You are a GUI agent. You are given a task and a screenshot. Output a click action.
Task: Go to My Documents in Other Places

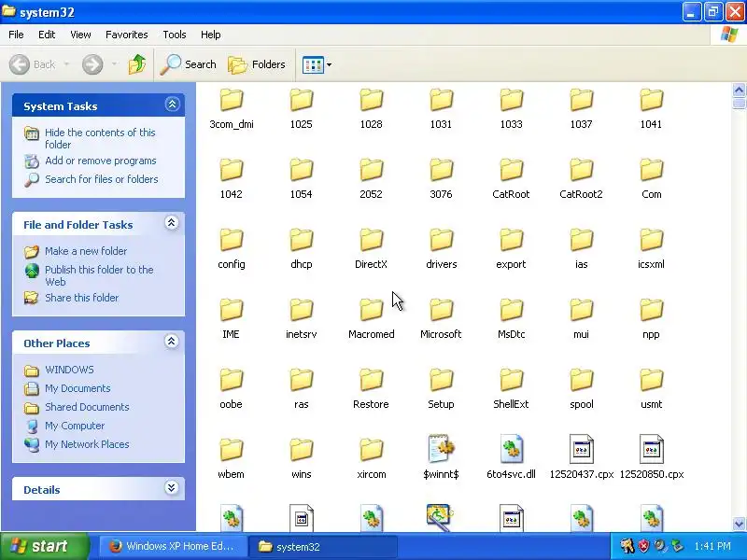click(78, 388)
